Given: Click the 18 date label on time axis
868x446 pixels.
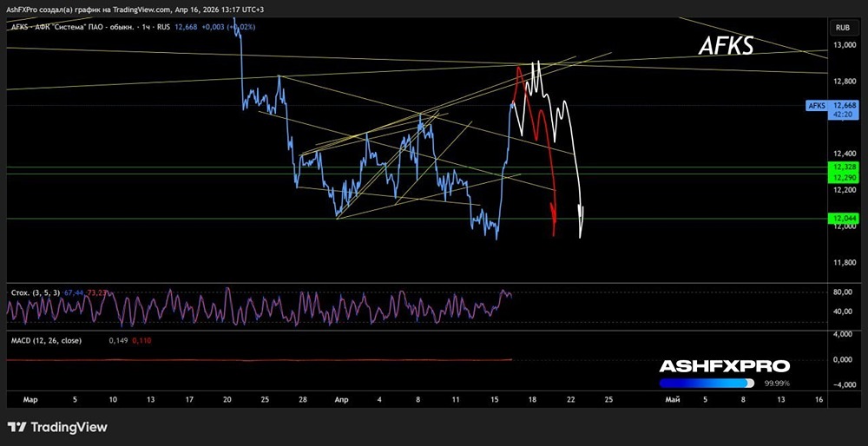Looking at the screenshot, I should (532, 399).
